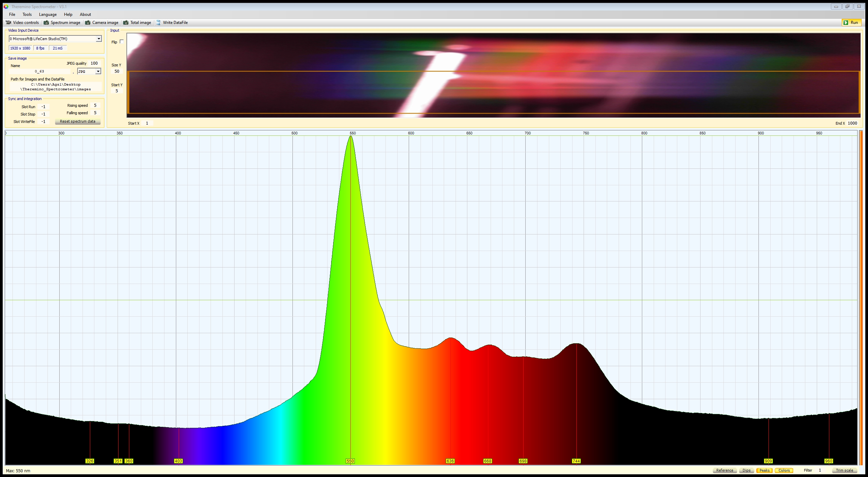
Task: Expand the Video Input Device dropdown
Action: tap(99, 39)
